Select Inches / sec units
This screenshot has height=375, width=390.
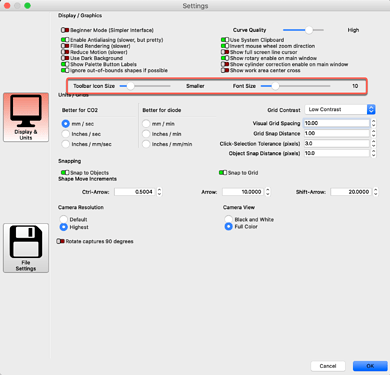point(66,134)
